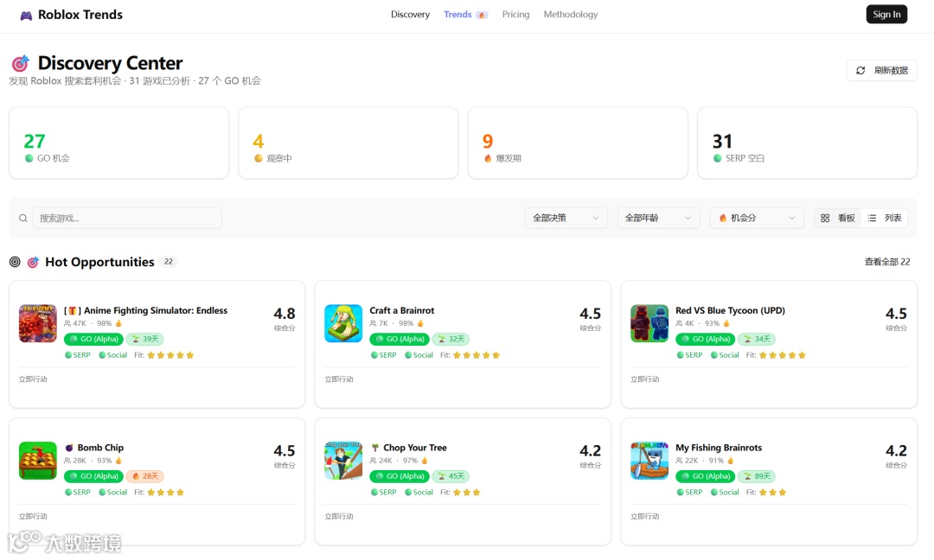Click the My Fishing Brainrots title text

pos(719,448)
